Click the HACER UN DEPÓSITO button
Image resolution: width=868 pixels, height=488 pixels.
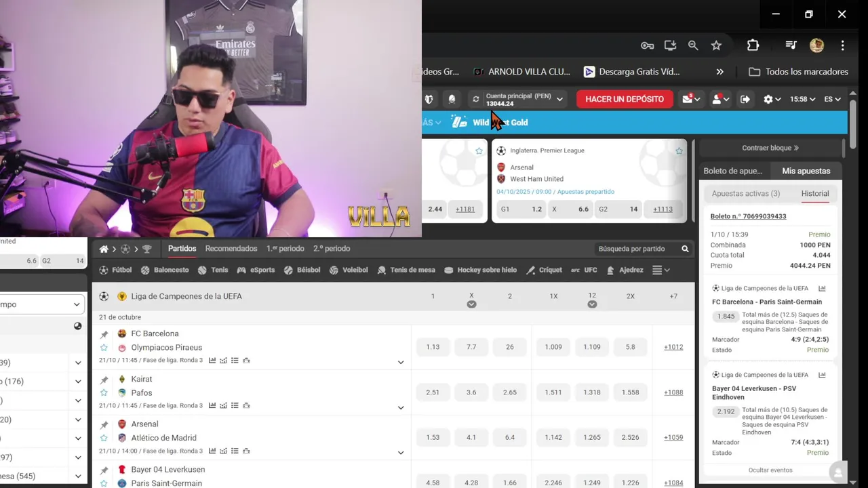625,99
